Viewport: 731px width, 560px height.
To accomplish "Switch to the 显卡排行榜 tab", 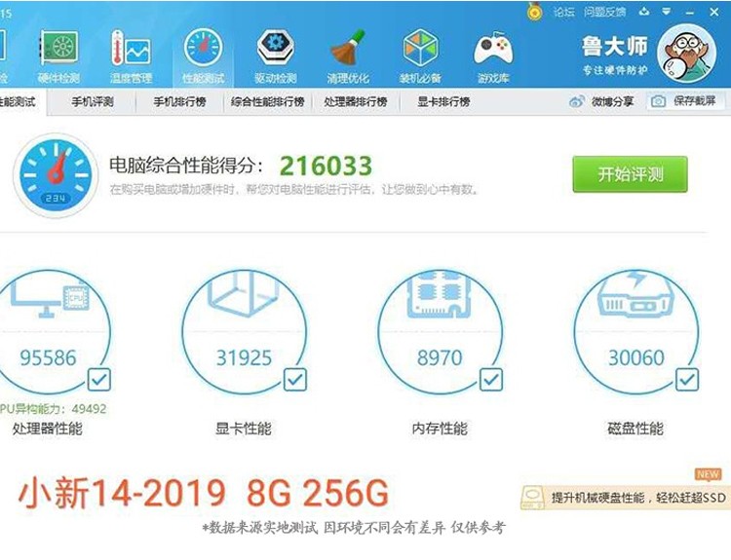I will point(443,101).
